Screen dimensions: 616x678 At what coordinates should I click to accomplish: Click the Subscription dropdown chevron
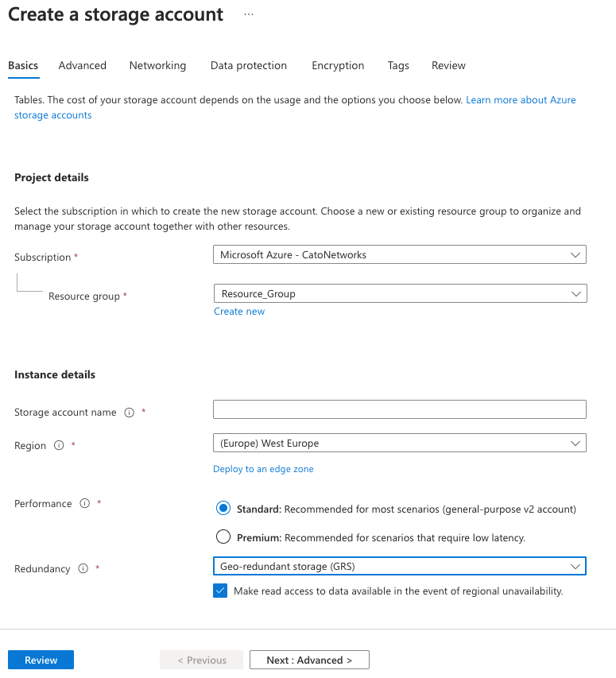(x=576, y=254)
